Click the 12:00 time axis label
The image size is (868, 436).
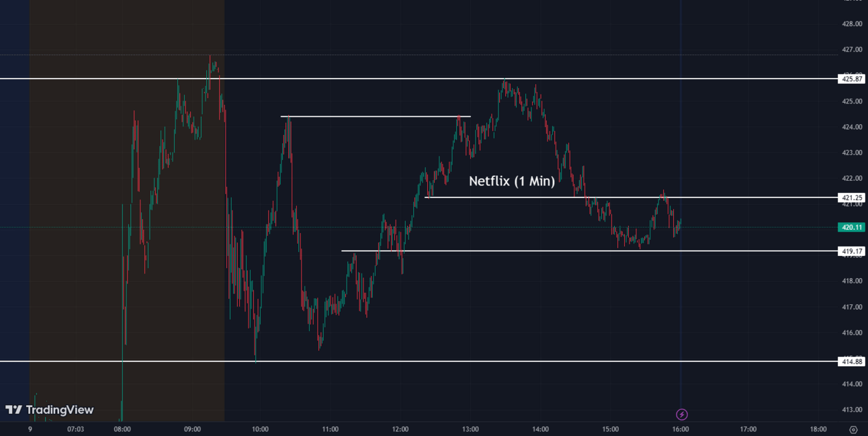pyautogui.click(x=400, y=429)
